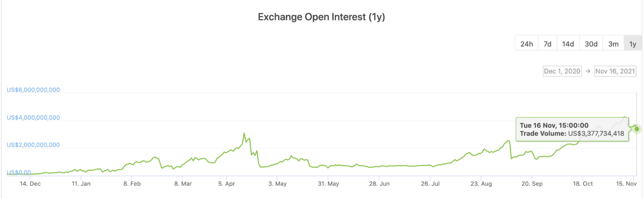
Task: Show the 30d open interest range
Action: point(591,44)
